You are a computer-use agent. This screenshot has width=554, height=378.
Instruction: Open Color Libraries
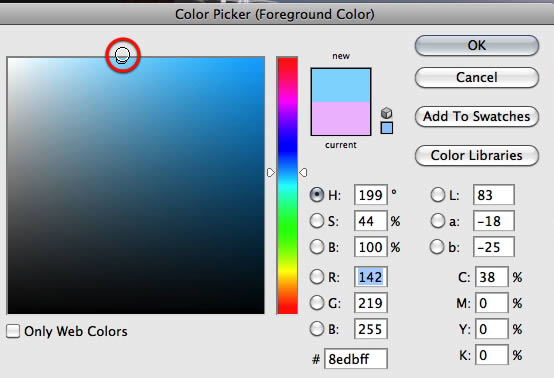(477, 155)
